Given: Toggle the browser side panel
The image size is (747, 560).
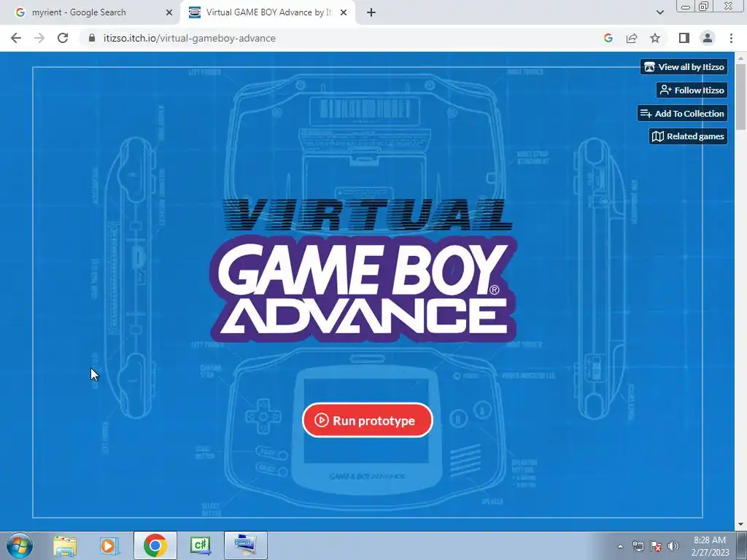Looking at the screenshot, I should (x=684, y=38).
